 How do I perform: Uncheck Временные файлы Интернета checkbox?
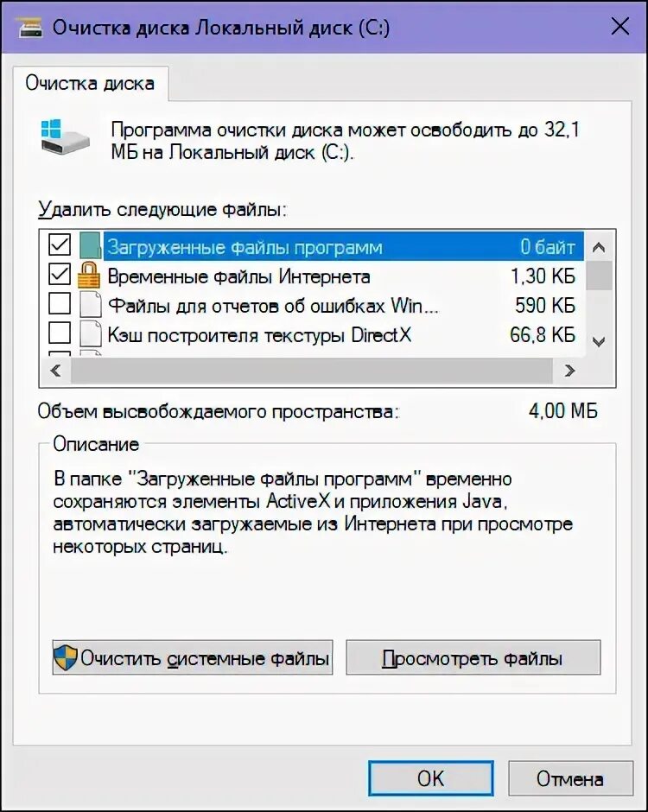point(60,274)
